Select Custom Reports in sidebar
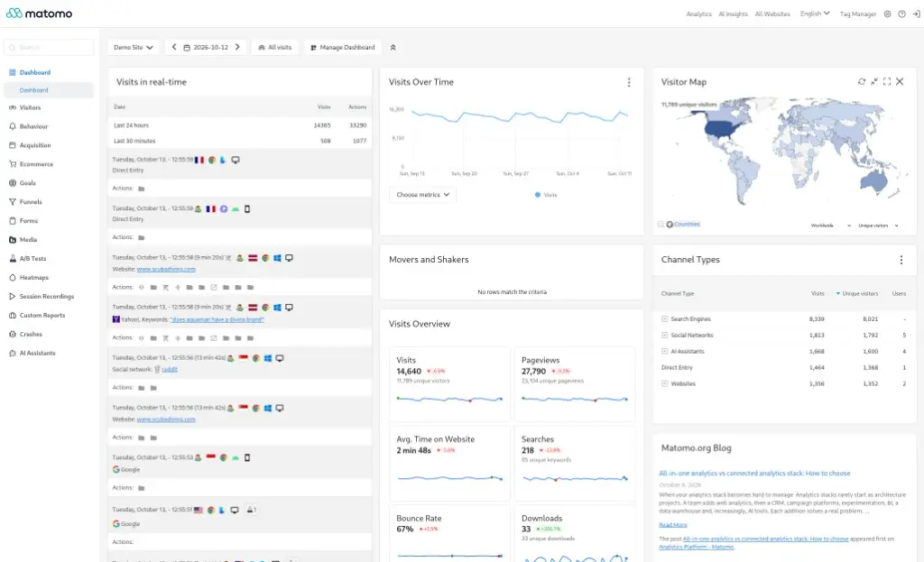 coord(42,315)
